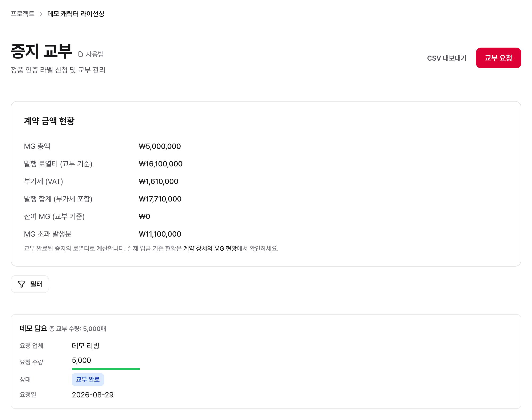
Task: Click the 요청 업체 field label
Action: click(x=31, y=346)
